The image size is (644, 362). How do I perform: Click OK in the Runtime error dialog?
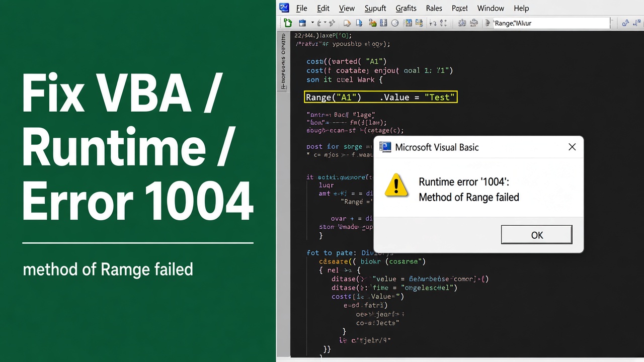tap(537, 235)
